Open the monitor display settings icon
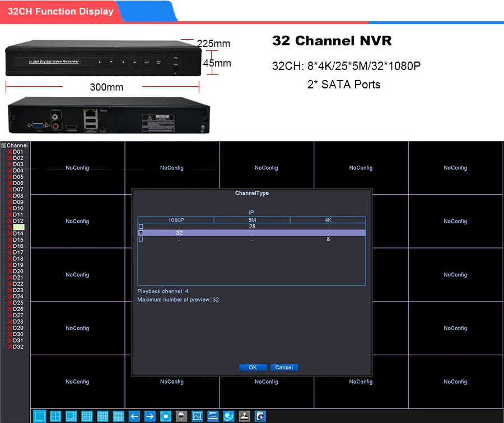Viewport: 504px width, 423px height. [213, 416]
